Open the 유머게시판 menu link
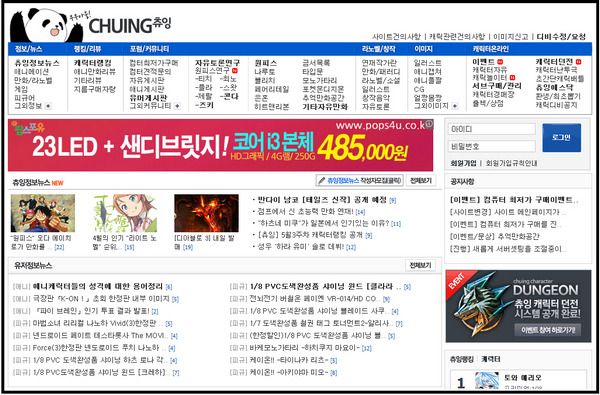The image size is (600, 395). pos(148,98)
